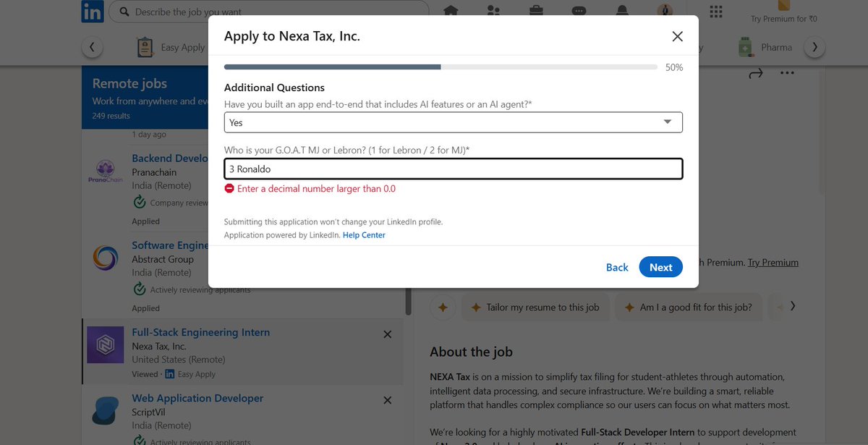
Task: Click the United States (Remote) location text
Action: tap(179, 360)
